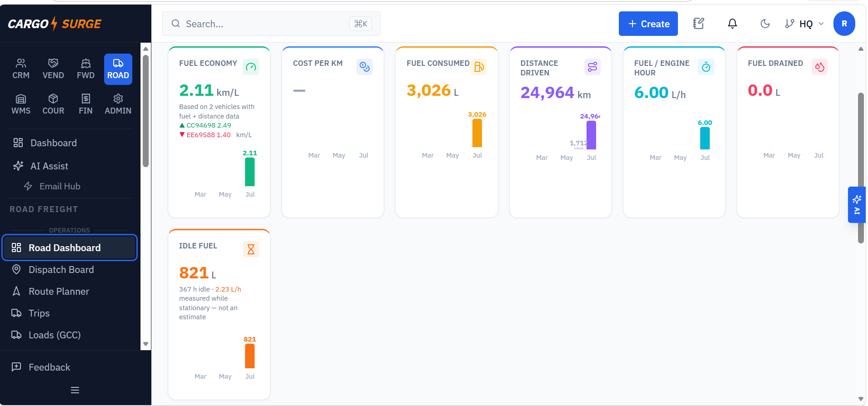
Task: Click the 3,026 L fuel consumed value
Action: [x=432, y=91]
